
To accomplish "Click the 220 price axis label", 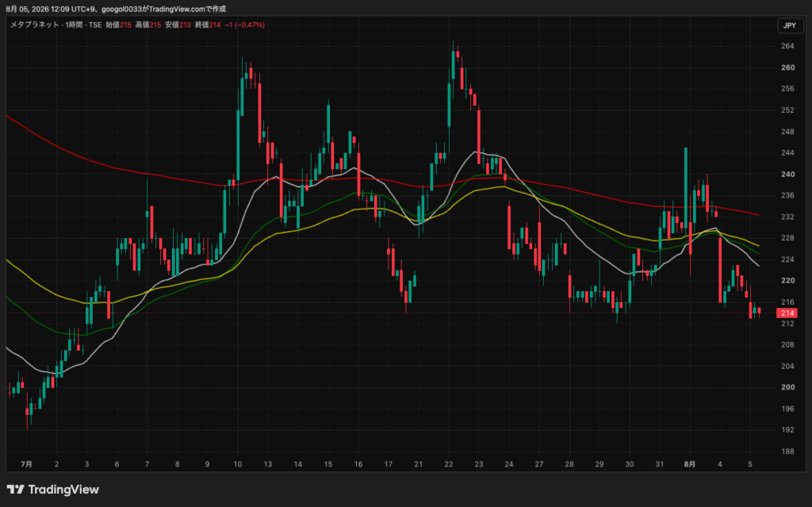I will 787,280.
